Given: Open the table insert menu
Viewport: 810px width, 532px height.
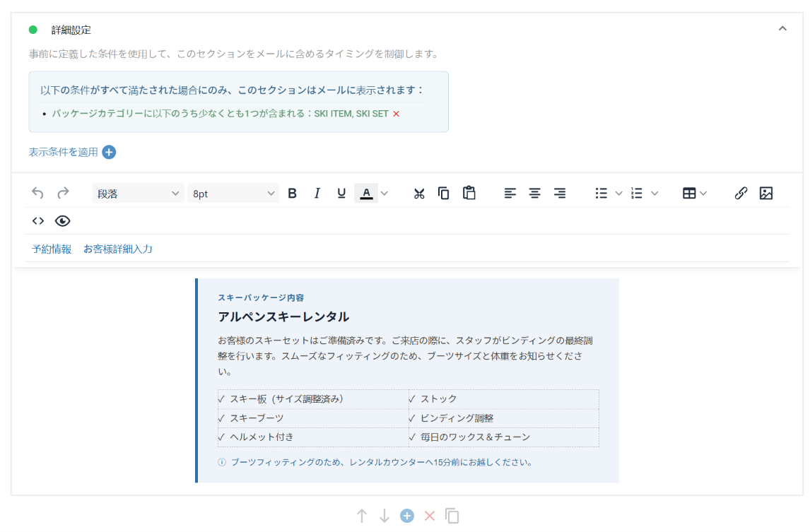Looking at the screenshot, I should click(689, 193).
